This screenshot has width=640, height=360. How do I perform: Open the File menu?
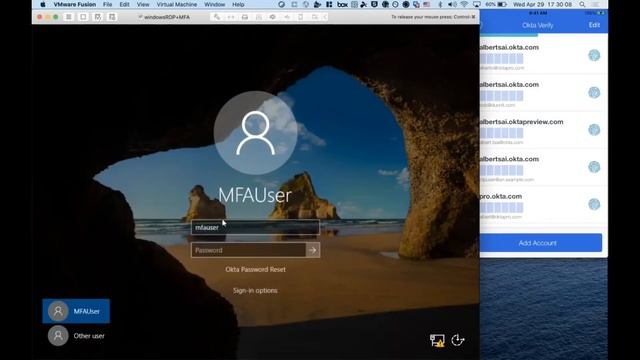[x=107, y=4]
